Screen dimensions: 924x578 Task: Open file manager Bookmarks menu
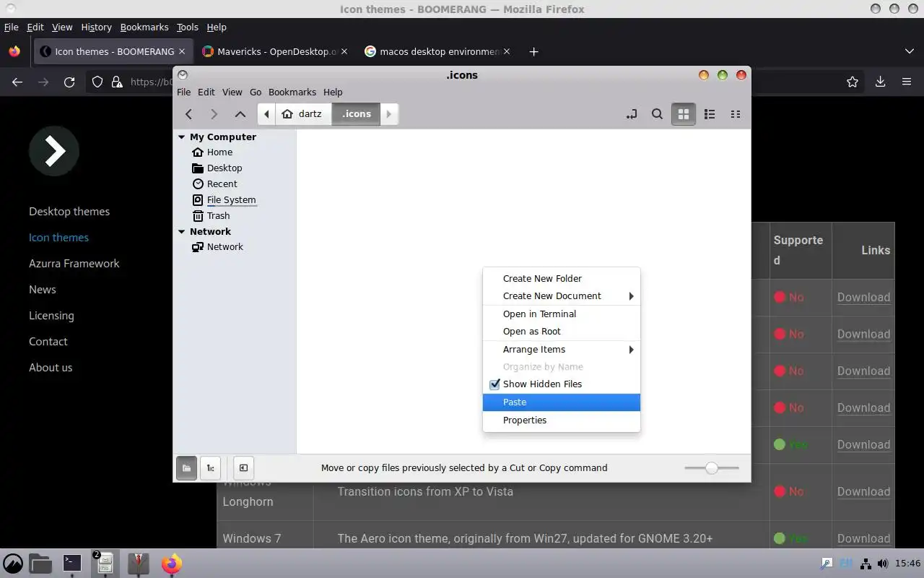point(292,92)
